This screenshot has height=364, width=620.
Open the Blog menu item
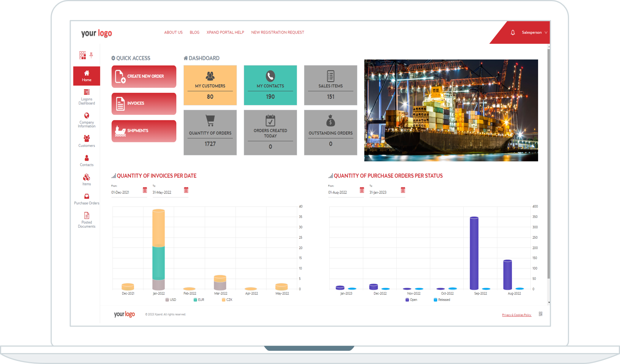pos(194,32)
